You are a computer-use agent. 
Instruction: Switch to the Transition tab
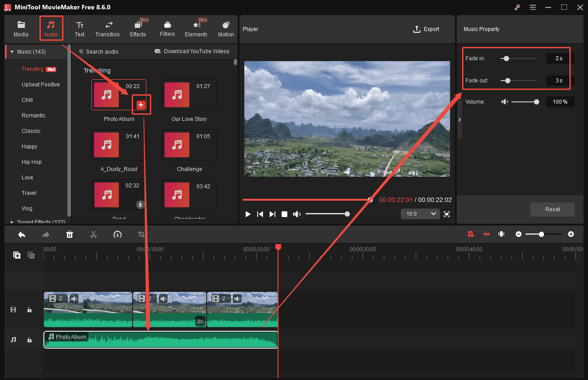(x=107, y=28)
